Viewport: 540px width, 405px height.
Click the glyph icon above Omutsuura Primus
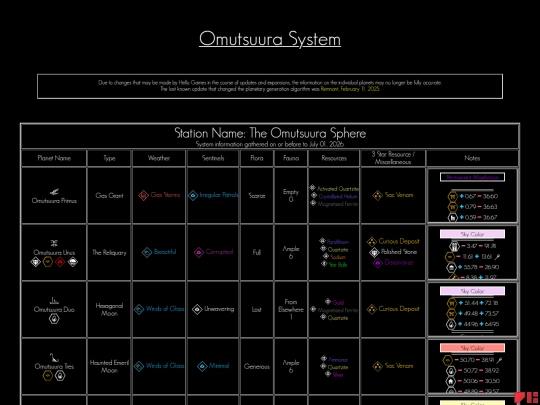(x=54, y=192)
